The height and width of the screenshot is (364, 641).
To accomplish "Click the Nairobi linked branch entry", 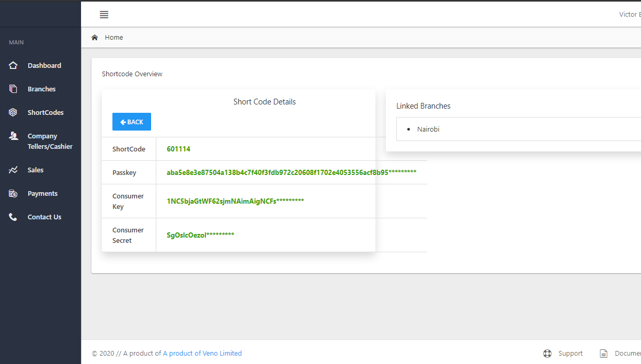I will pos(428,129).
